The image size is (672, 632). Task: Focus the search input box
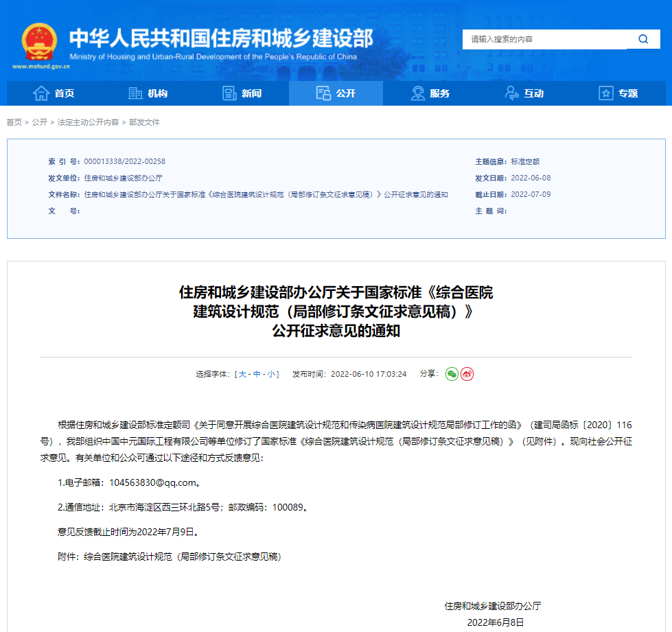coord(544,39)
